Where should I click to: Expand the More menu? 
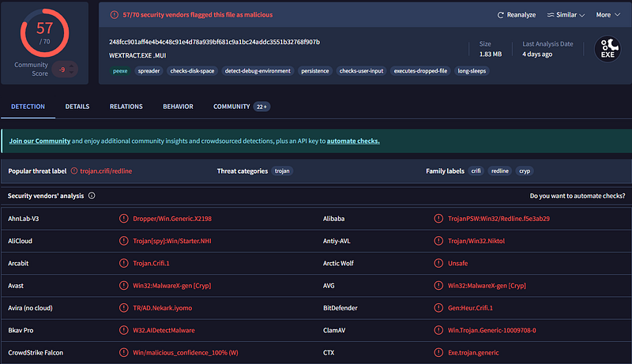[608, 15]
